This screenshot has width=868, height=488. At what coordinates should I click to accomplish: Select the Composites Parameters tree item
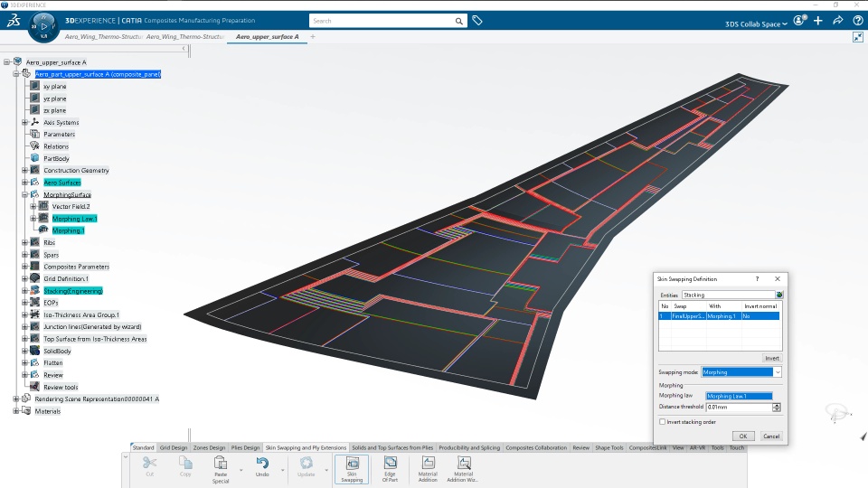(76, 267)
